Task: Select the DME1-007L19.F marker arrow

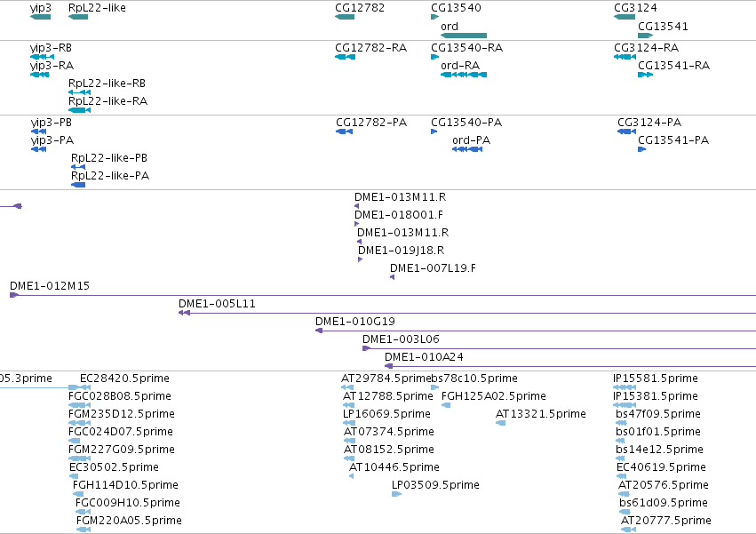Action: click(x=392, y=277)
